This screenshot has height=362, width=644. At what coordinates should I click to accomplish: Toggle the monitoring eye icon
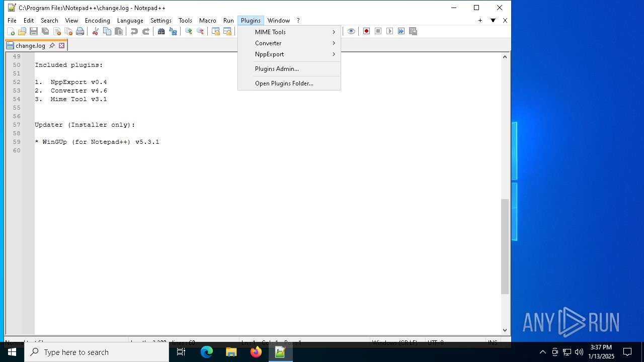(x=351, y=31)
